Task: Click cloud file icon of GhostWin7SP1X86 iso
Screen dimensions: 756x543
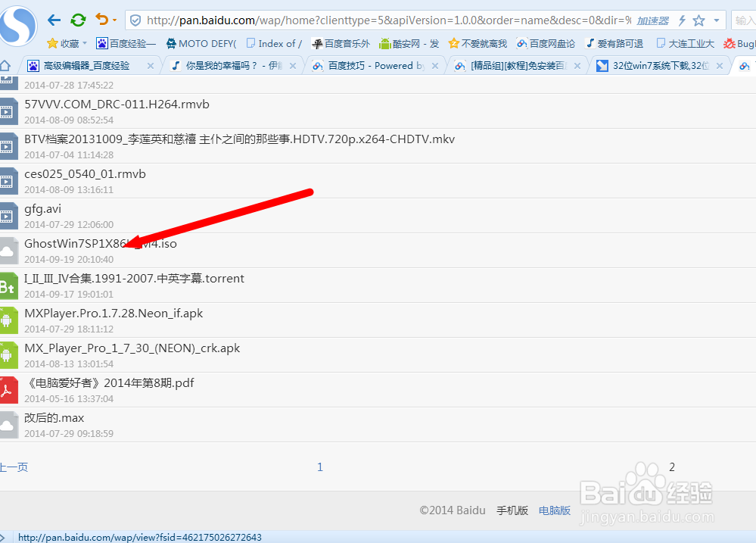Action: 8,251
